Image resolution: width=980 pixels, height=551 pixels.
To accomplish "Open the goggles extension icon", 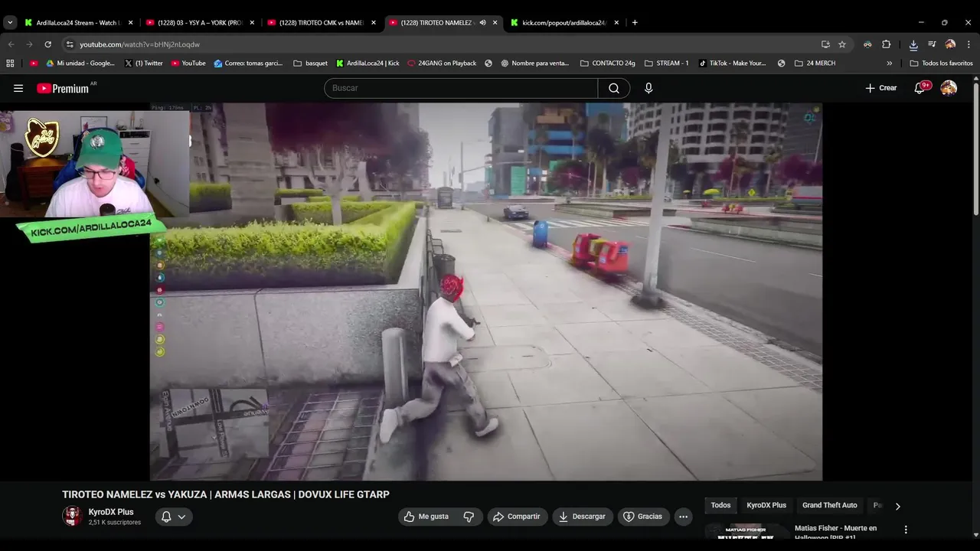I will tap(867, 44).
